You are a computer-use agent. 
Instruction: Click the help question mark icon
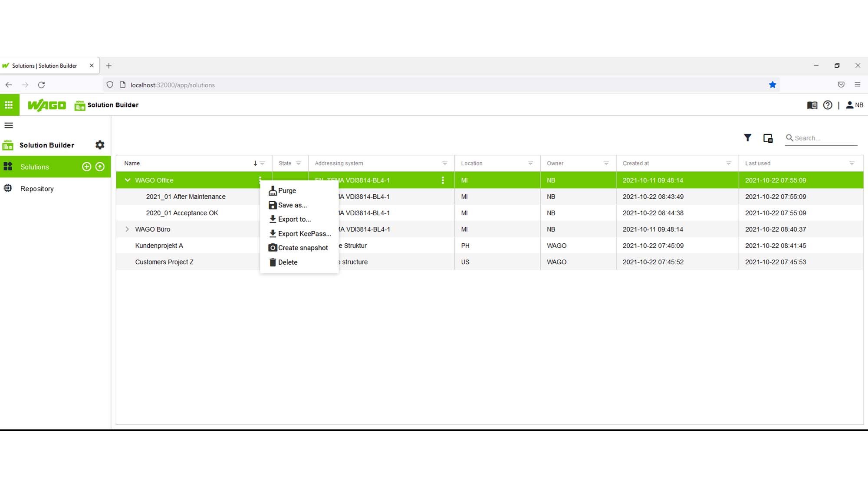pos(828,105)
